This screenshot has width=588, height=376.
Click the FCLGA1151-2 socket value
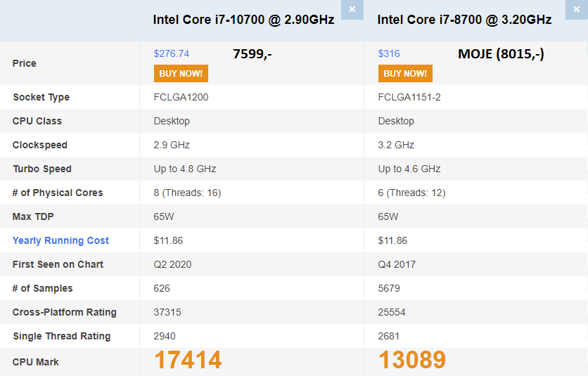[x=409, y=97]
